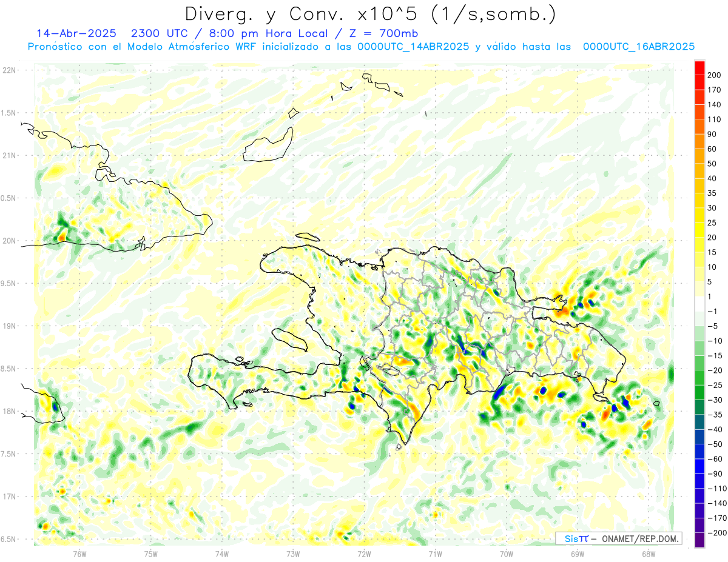Select valid-until time "0000UTC_16ABR2025"
This screenshot has height=562, width=728.
[x=639, y=47]
